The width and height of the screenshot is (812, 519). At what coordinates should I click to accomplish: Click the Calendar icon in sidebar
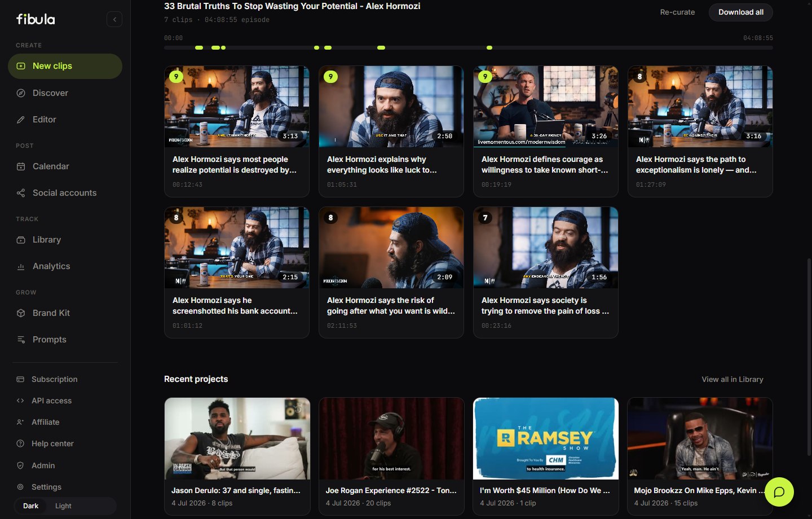pyautogui.click(x=21, y=166)
